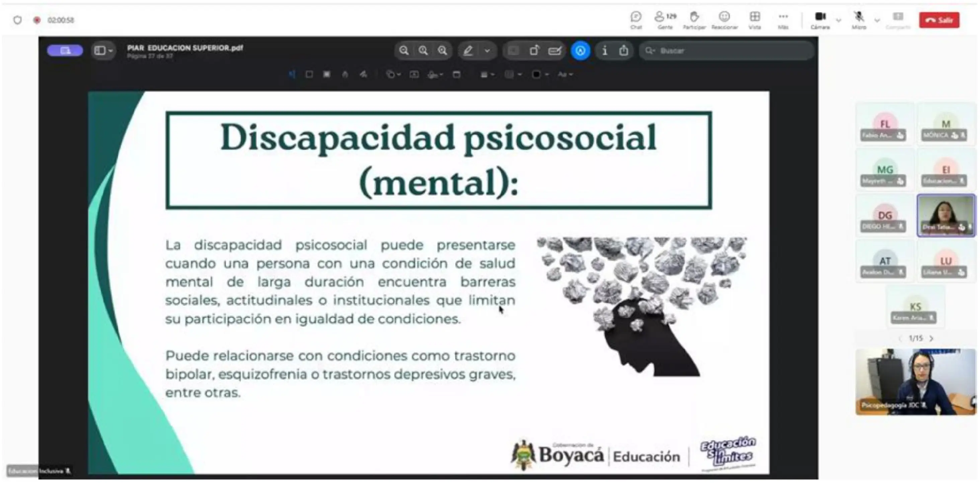Rotate the page with the rotate icon
Image resolution: width=980 pixels, height=488 pixels.
(534, 51)
